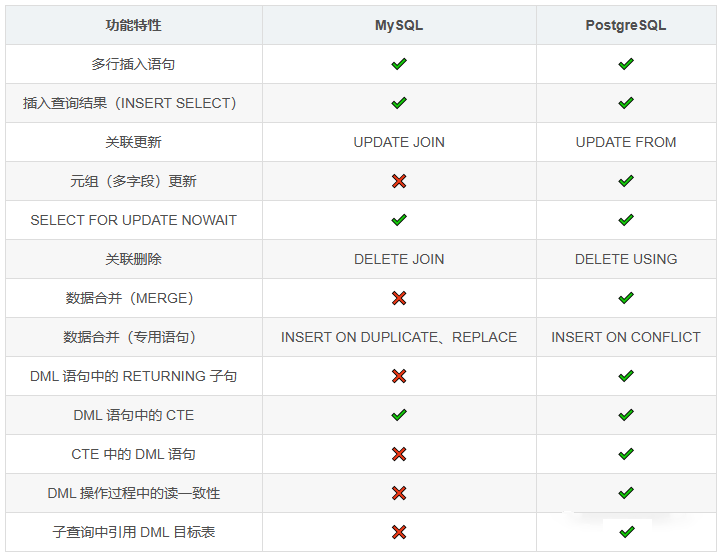The width and height of the screenshot is (723, 558).
Task: Click MySQL checkmark in SELECT FOR UPDATE NOWAIT row
Action: [399, 220]
